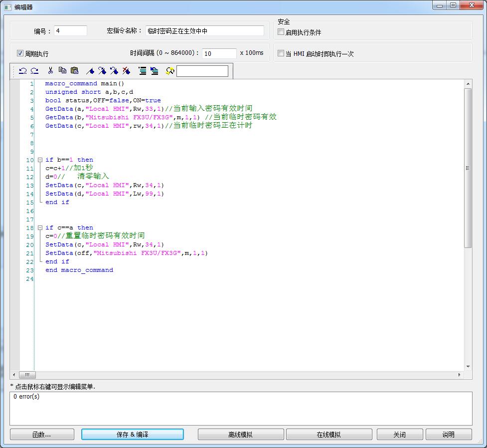Viewport: 487px width, 448px height.
Task: Click the 宏指令名称 name input field
Action: pyautogui.click(x=204, y=31)
